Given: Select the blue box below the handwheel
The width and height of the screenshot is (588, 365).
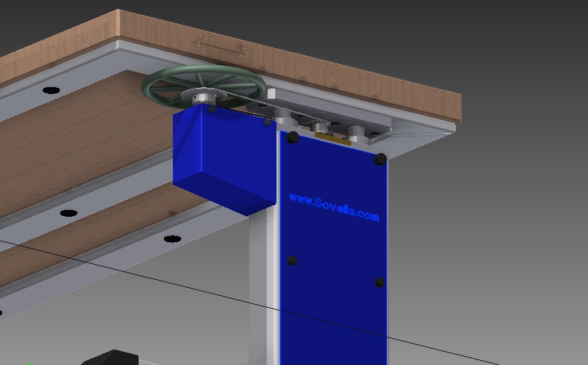Looking at the screenshot, I should 224,159.
